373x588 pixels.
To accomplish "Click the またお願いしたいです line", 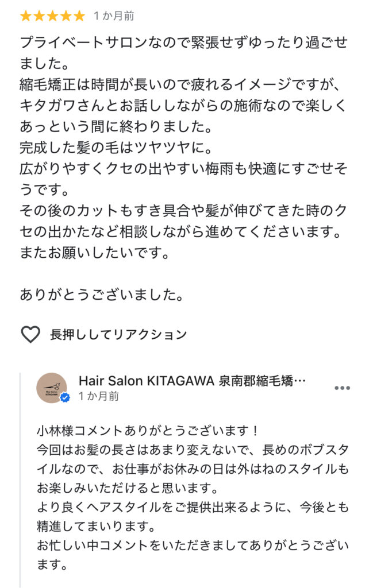I will (95, 253).
